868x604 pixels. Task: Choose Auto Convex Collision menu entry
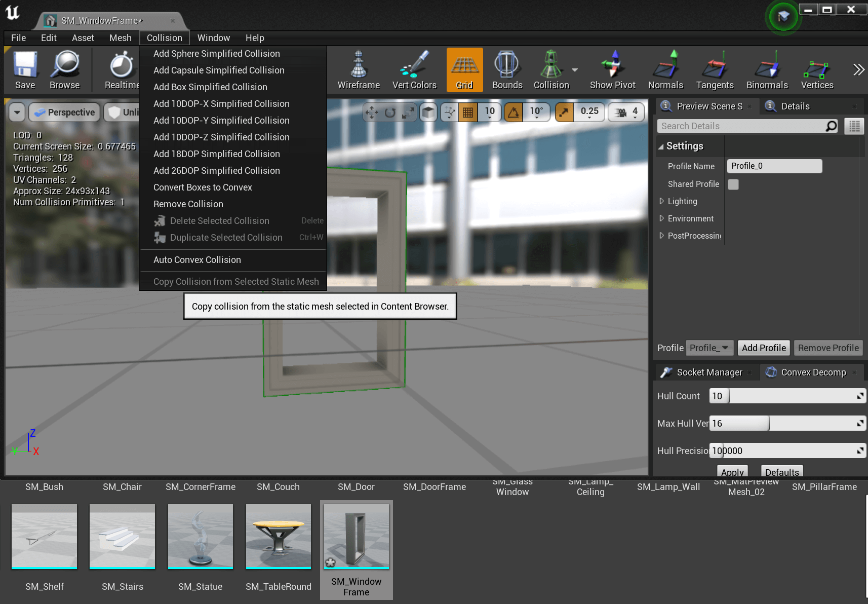click(x=197, y=260)
